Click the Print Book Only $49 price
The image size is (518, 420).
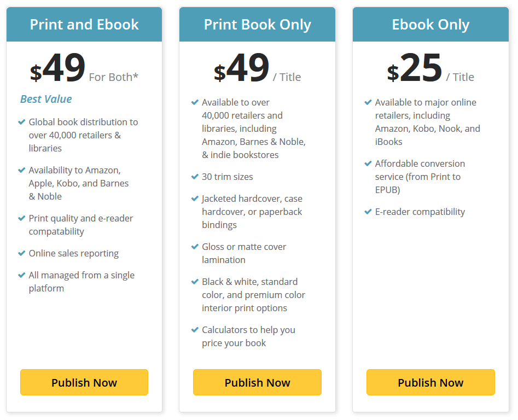[257, 69]
